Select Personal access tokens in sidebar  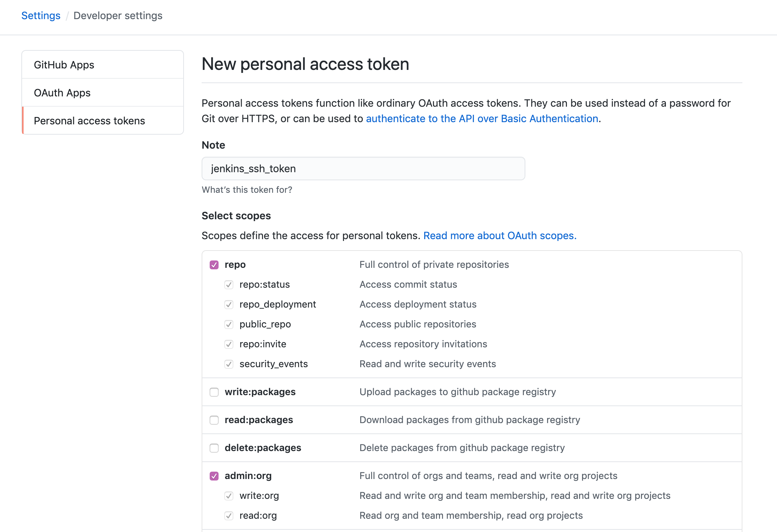89,121
